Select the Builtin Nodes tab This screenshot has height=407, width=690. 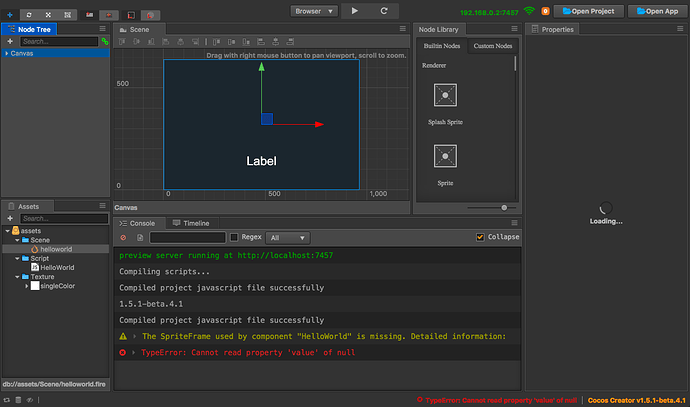(442, 46)
